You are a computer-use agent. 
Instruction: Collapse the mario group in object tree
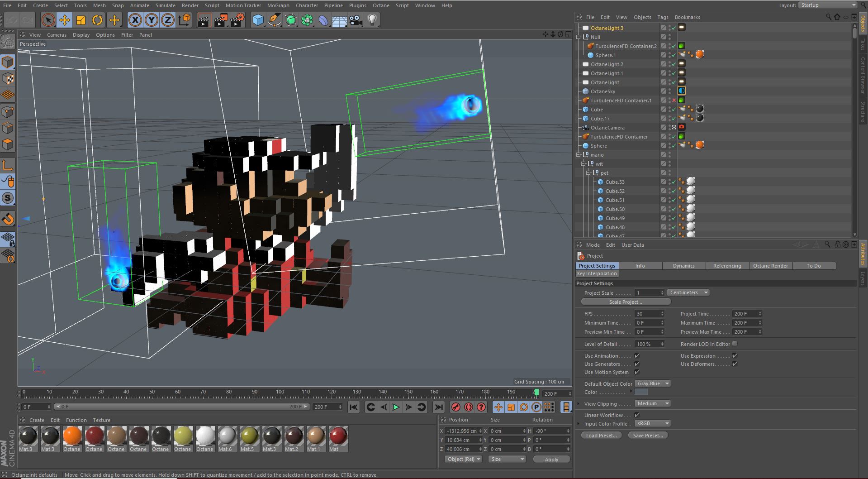tap(579, 155)
